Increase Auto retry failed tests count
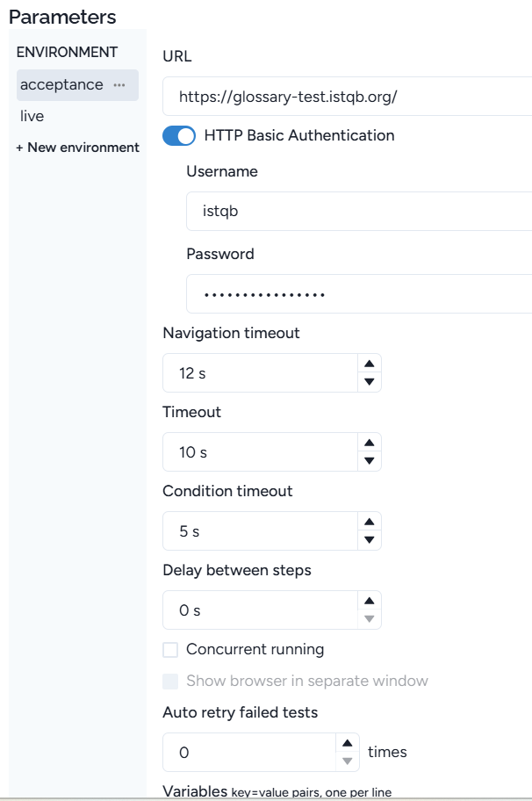The height and width of the screenshot is (801, 532). tap(348, 743)
